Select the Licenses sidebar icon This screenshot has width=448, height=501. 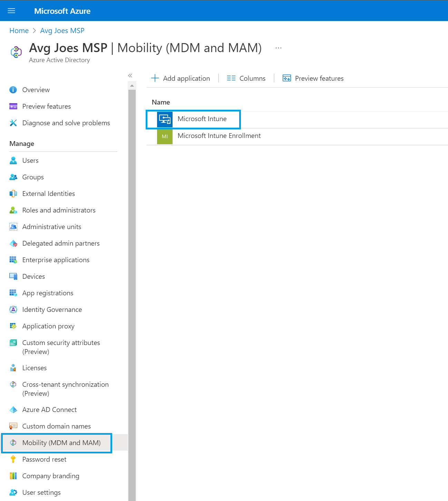pyautogui.click(x=13, y=368)
